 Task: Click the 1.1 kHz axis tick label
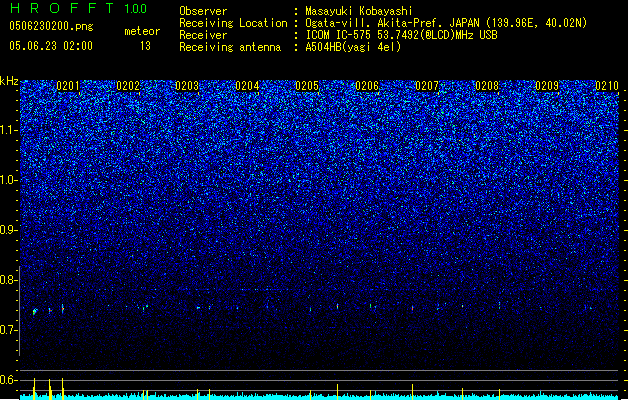[9, 130]
